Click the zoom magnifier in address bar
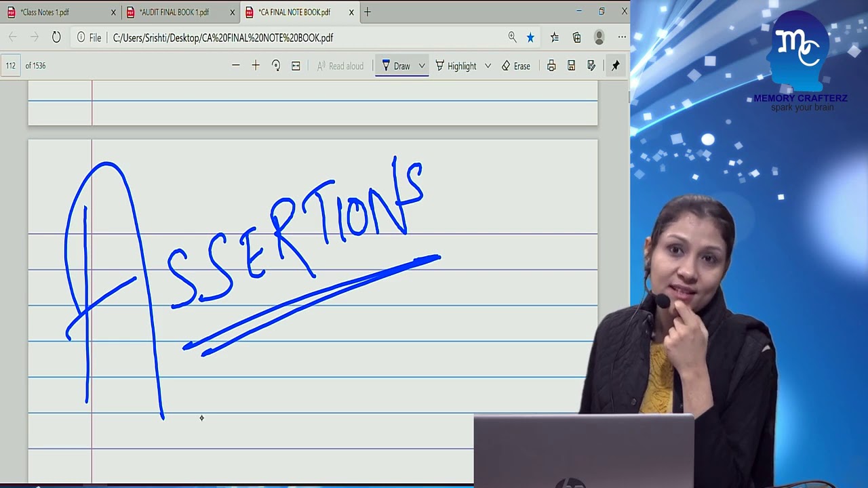This screenshot has width=868, height=488. pyautogui.click(x=512, y=37)
